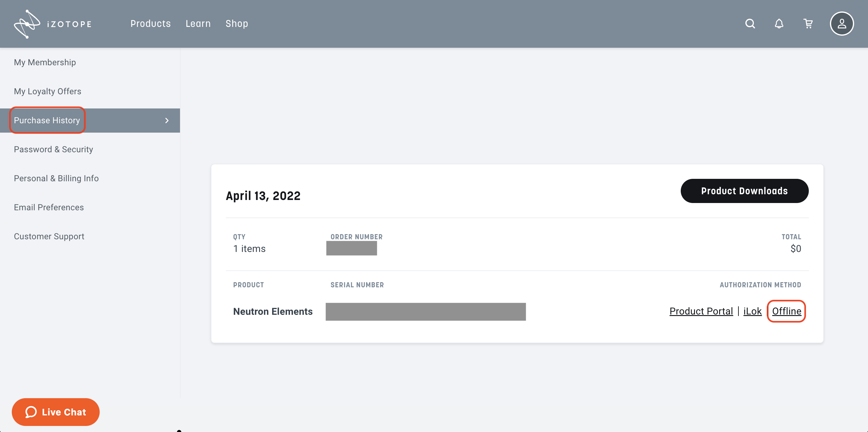Click the iZotope logo icon
Viewport: 868px width, 432px height.
(x=27, y=24)
